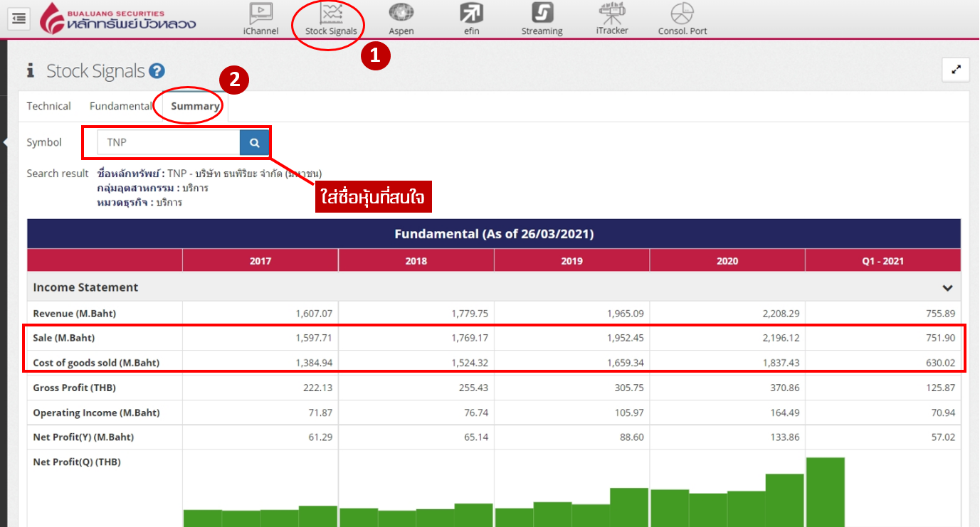Click the 2017 column header
Screen dimensions: 980x527
260,261
